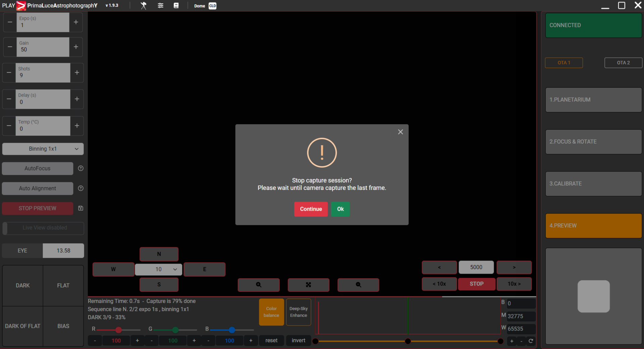Click Auto Alignment button
644x349 pixels.
(x=38, y=189)
